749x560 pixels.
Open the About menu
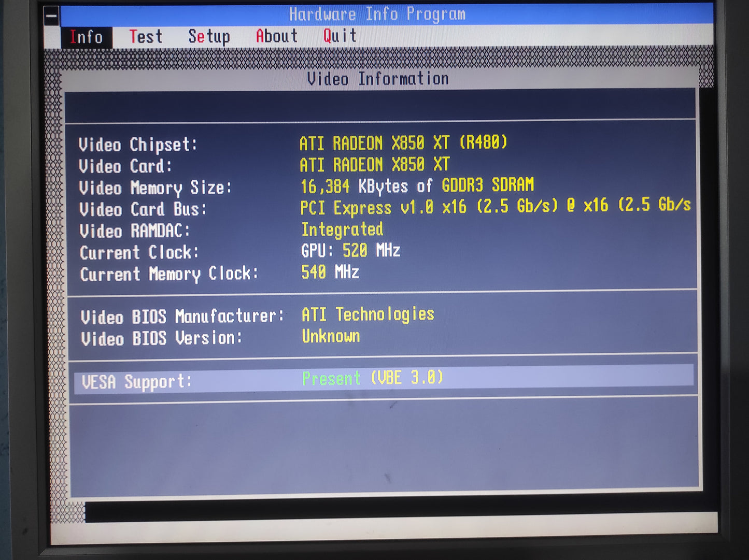coord(277,36)
